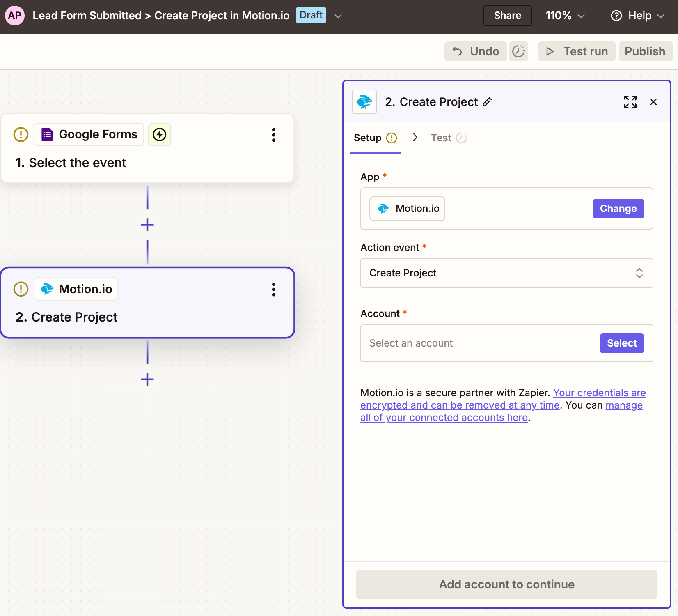Click the Motion.io app chip in step 2
678x616 pixels.
point(76,289)
